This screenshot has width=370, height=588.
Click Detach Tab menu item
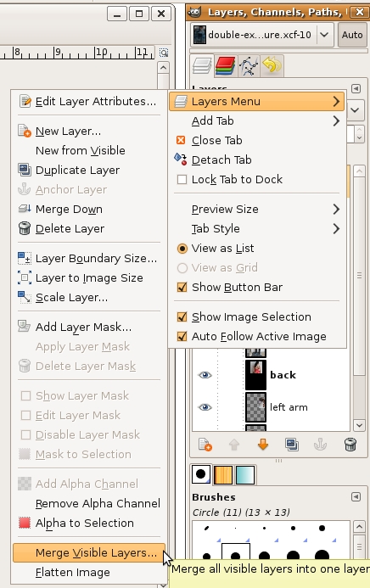click(257, 160)
